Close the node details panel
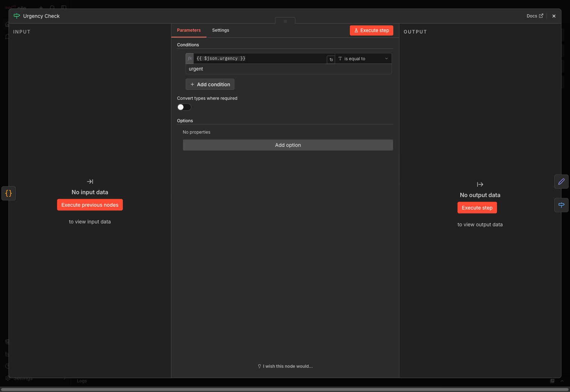The width and height of the screenshot is (570, 392). tap(554, 16)
